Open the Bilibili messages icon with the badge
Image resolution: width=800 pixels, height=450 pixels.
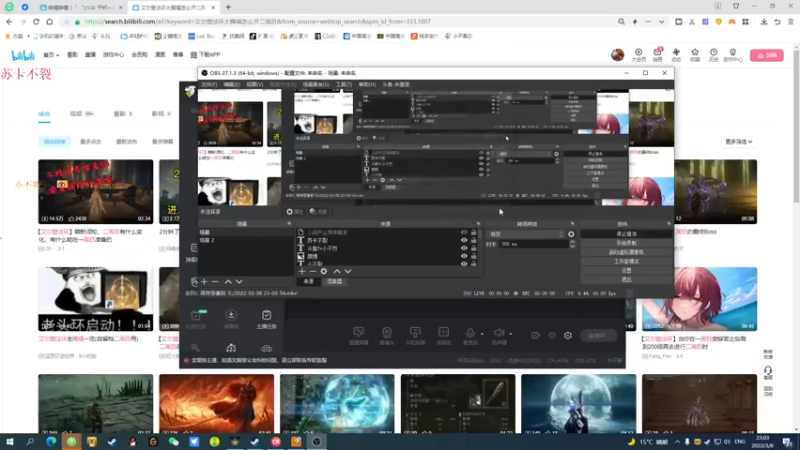click(x=657, y=53)
